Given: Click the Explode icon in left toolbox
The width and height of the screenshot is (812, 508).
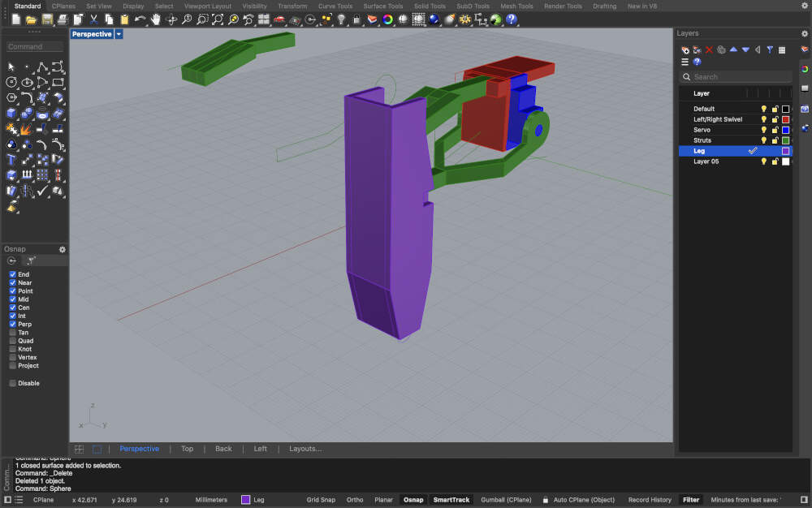Looking at the screenshot, I should [x=27, y=129].
